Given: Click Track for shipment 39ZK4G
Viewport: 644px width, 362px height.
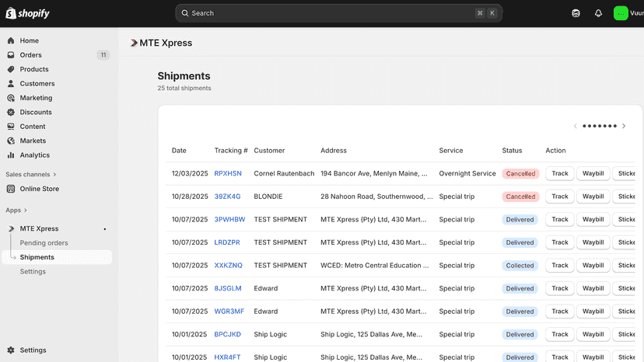Looking at the screenshot, I should 560,197.
